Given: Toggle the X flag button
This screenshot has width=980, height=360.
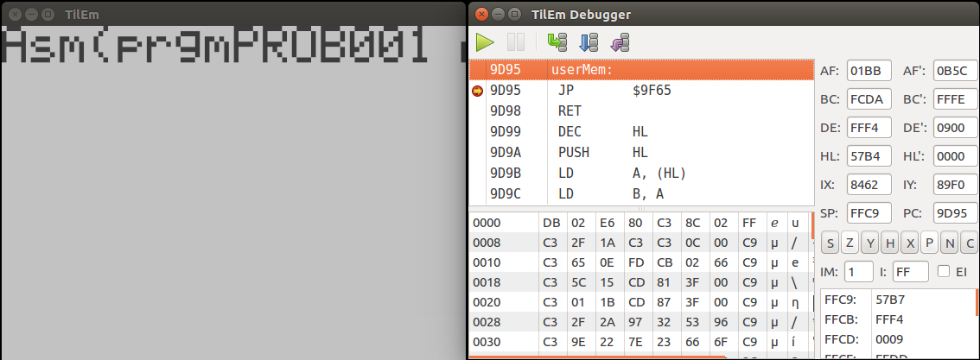Looking at the screenshot, I should click(x=909, y=243).
